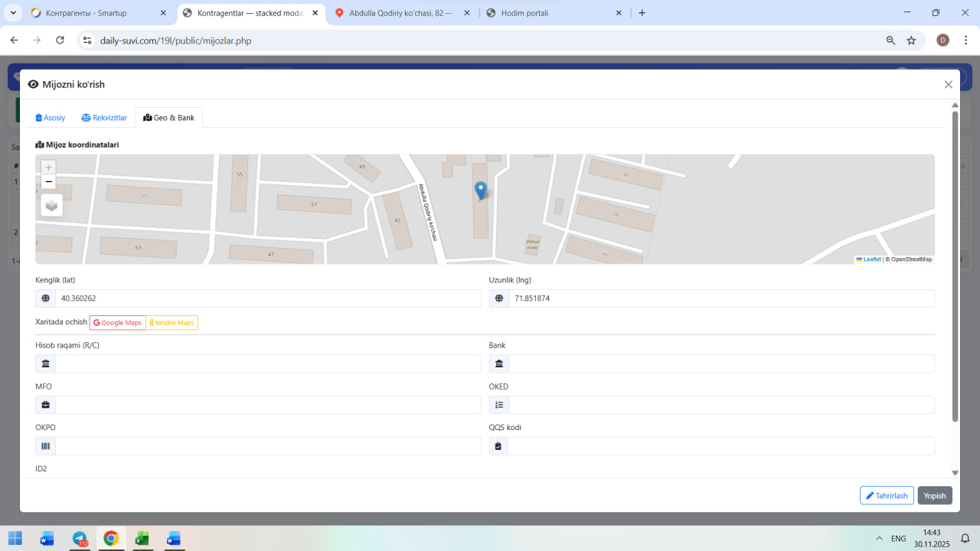Open location in Google Maps
Screen dimensions: 980x551
[118, 323]
